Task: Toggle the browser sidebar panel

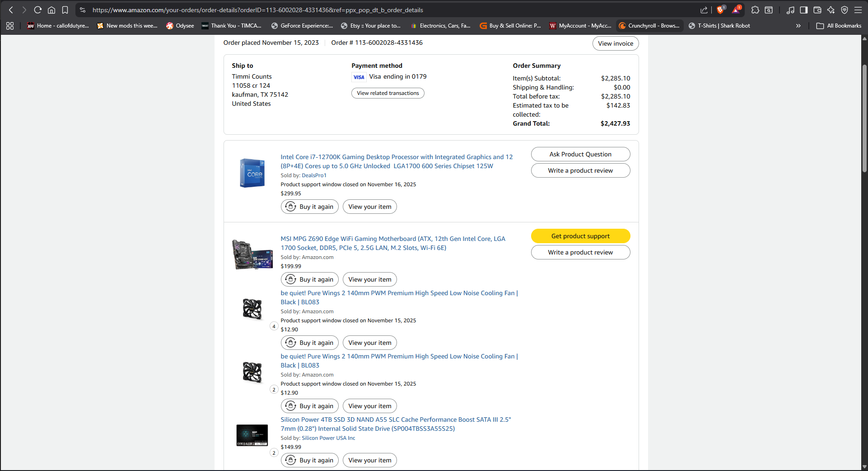Action: [x=804, y=10]
